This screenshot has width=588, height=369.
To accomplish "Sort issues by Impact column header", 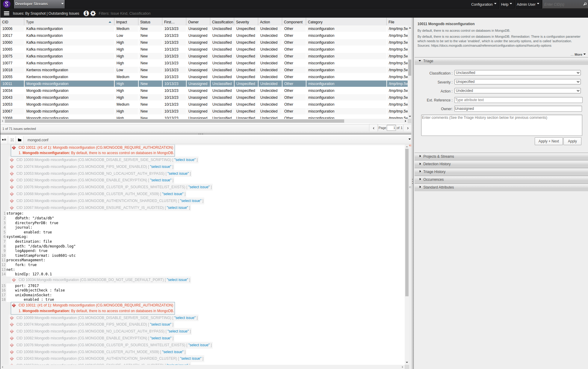I will [x=126, y=22].
